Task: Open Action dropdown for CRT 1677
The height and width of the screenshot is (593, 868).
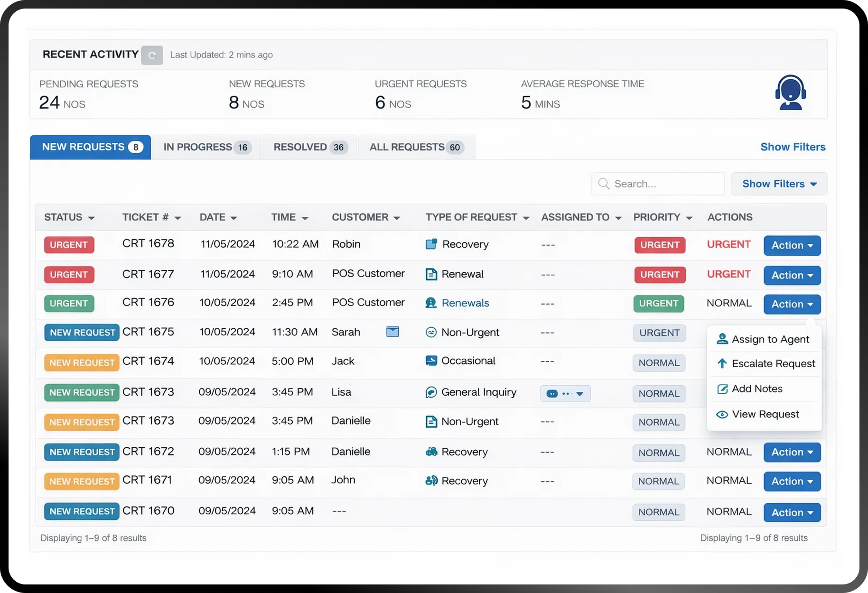Action: coord(792,275)
